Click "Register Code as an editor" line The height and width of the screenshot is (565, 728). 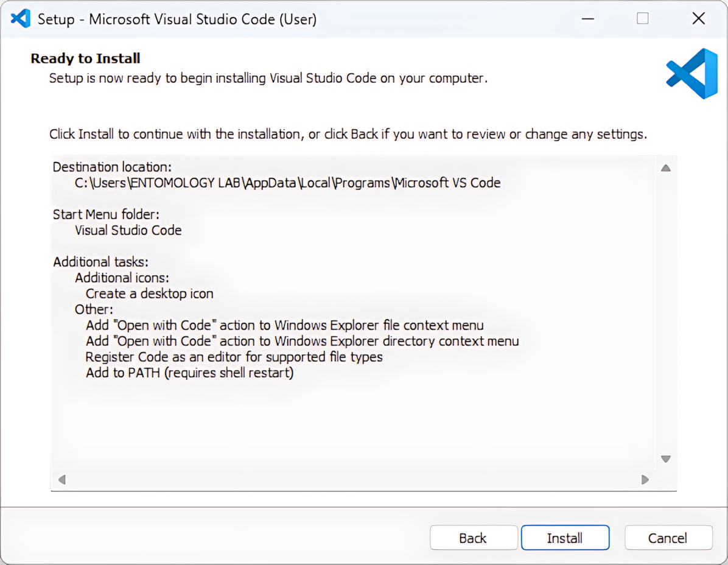click(x=234, y=357)
